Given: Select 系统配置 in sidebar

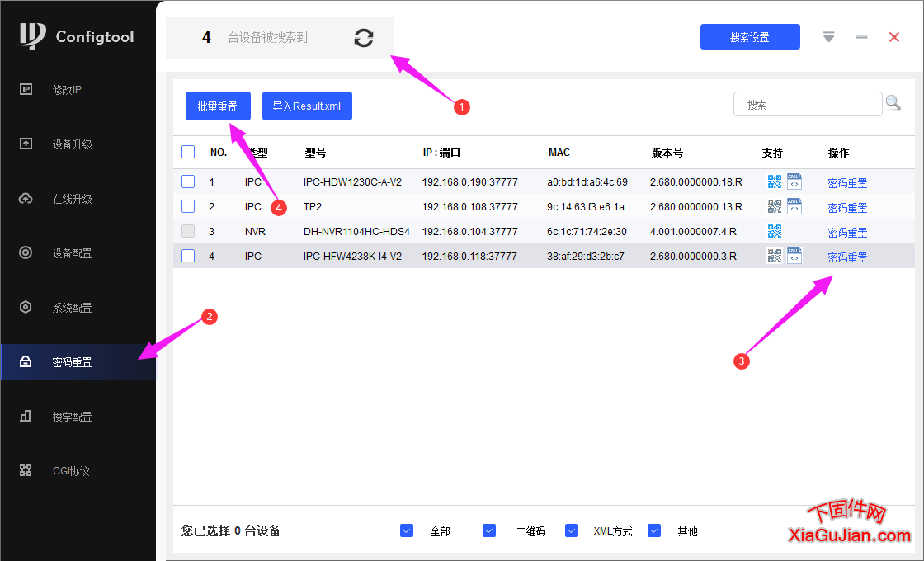Looking at the screenshot, I should (72, 308).
